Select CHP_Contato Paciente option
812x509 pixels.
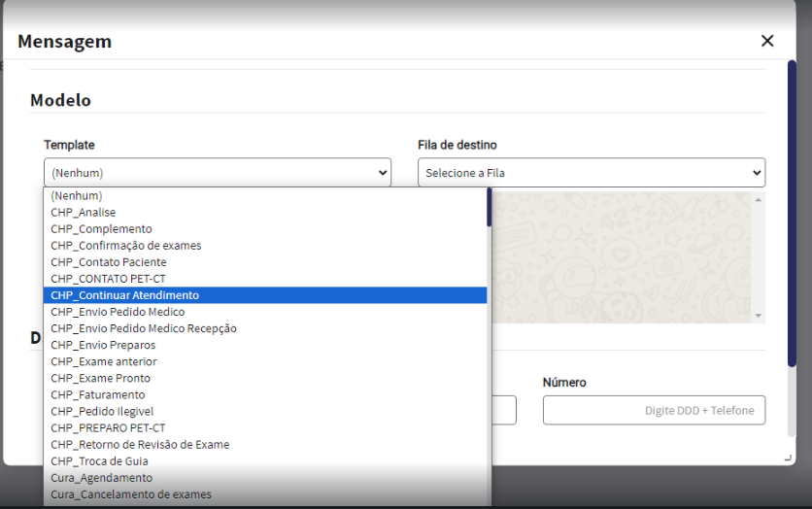pyautogui.click(x=265, y=262)
